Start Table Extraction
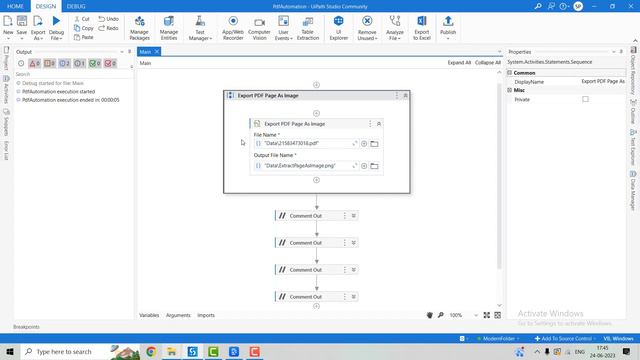Screen dimensions: 640x360 [308, 28]
